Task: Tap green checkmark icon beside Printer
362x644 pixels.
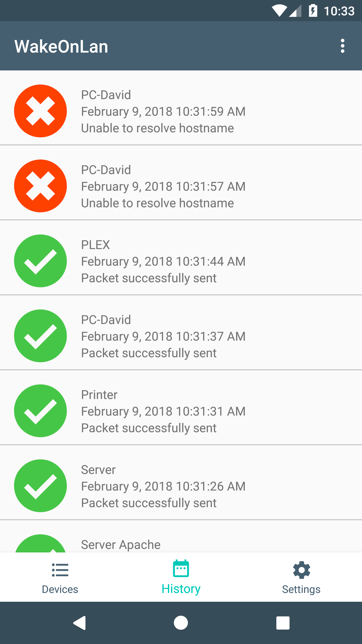Action: [x=40, y=411]
